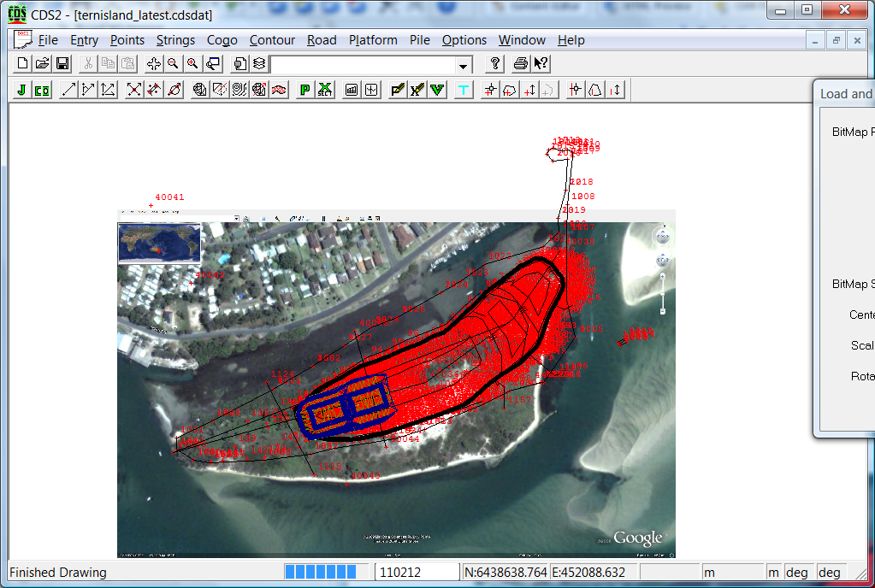Create a new file with the toolbar icon

tap(23, 64)
